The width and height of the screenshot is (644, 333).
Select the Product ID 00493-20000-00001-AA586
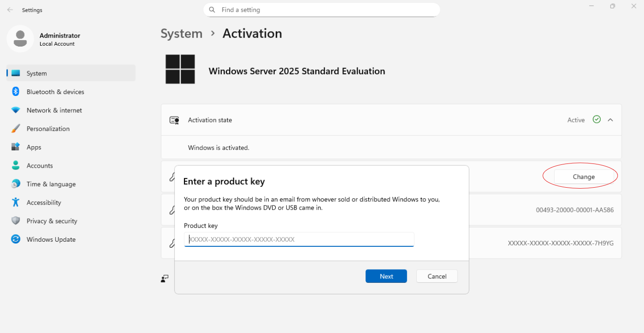(575, 210)
